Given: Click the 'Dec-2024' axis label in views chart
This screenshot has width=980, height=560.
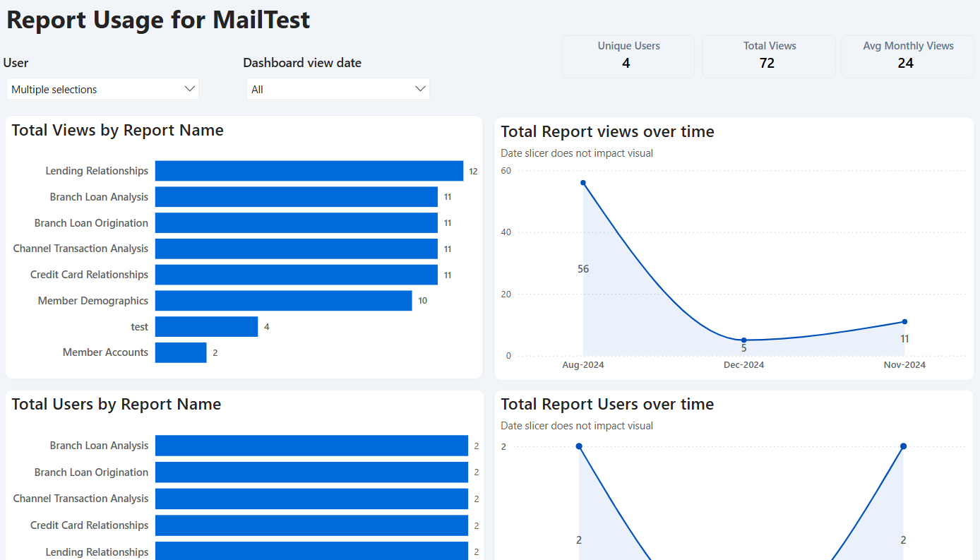Looking at the screenshot, I should (743, 365).
